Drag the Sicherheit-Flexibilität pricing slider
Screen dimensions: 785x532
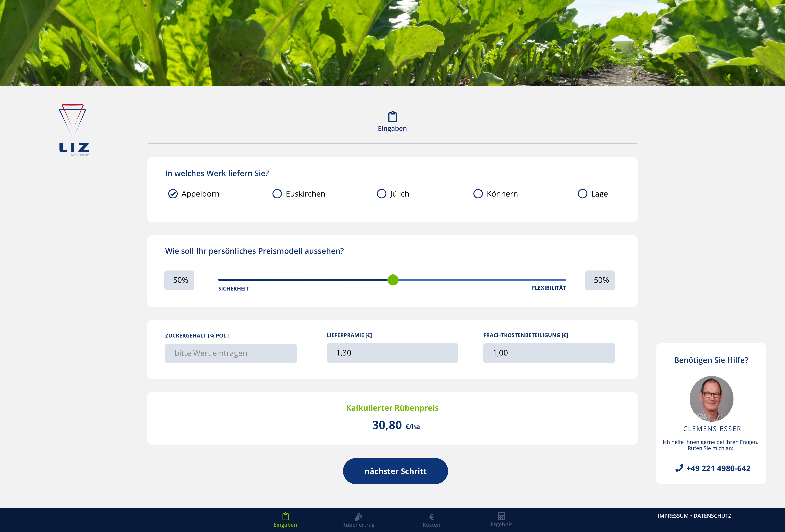[392, 280]
